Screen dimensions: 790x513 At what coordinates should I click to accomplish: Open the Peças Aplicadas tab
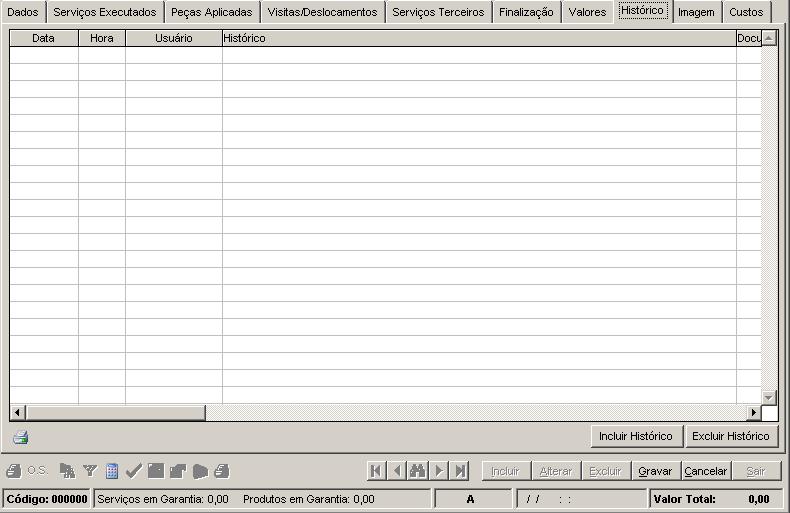212,12
